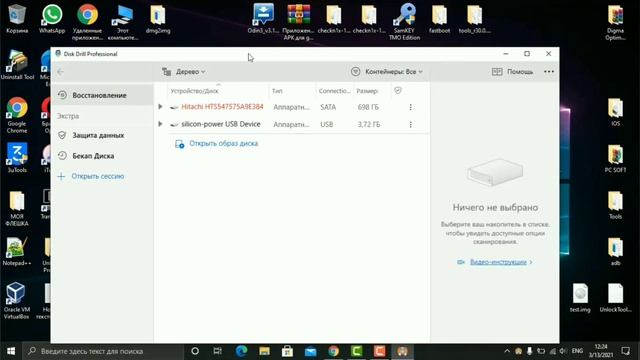
Task: Open the adb desktop folder
Action: pyautogui.click(x=616, y=251)
